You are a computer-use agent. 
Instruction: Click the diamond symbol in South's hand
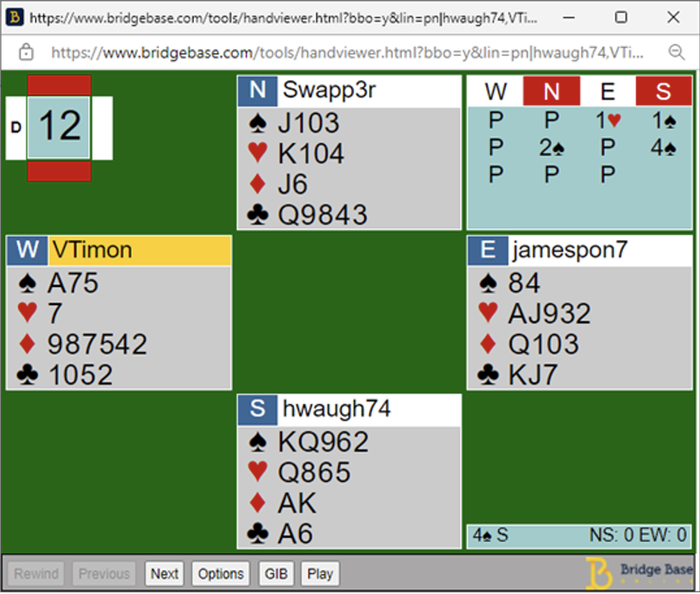click(258, 503)
